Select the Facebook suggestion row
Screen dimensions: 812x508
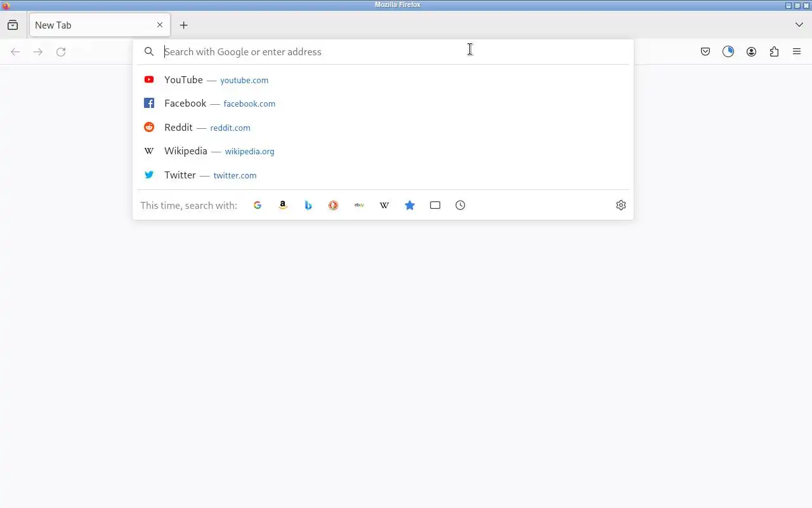click(383, 104)
